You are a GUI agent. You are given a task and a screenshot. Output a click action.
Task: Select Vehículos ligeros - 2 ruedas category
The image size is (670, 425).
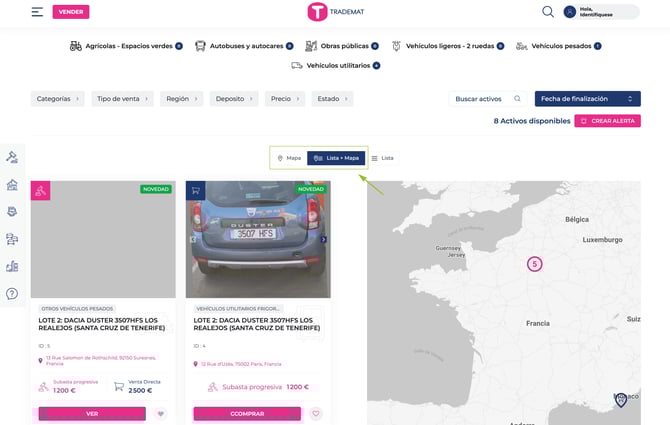(448, 46)
